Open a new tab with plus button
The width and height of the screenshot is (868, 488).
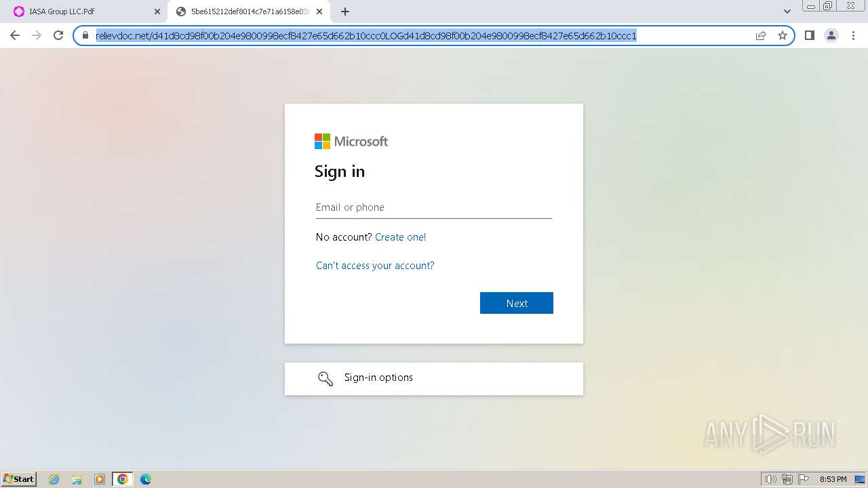pyautogui.click(x=345, y=12)
